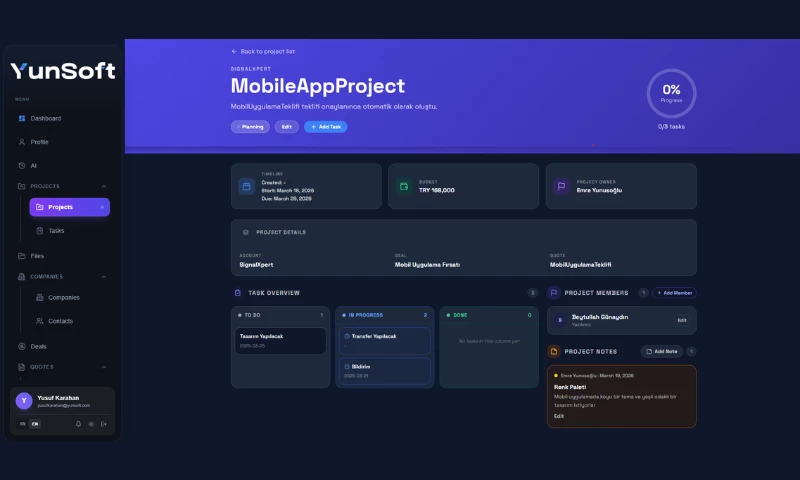This screenshot has height=480, width=800.
Task: Click the Dashboard grid icon
Action: click(22, 118)
